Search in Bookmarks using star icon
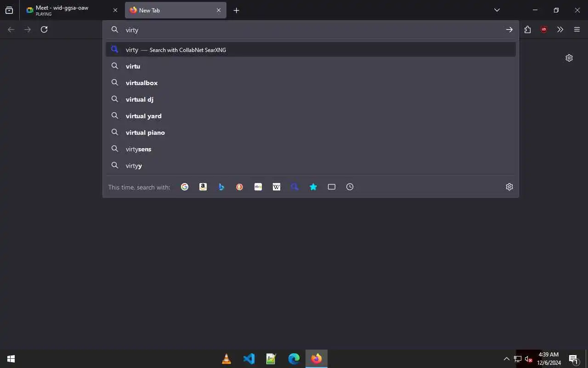This screenshot has height=368, width=588. click(x=313, y=187)
